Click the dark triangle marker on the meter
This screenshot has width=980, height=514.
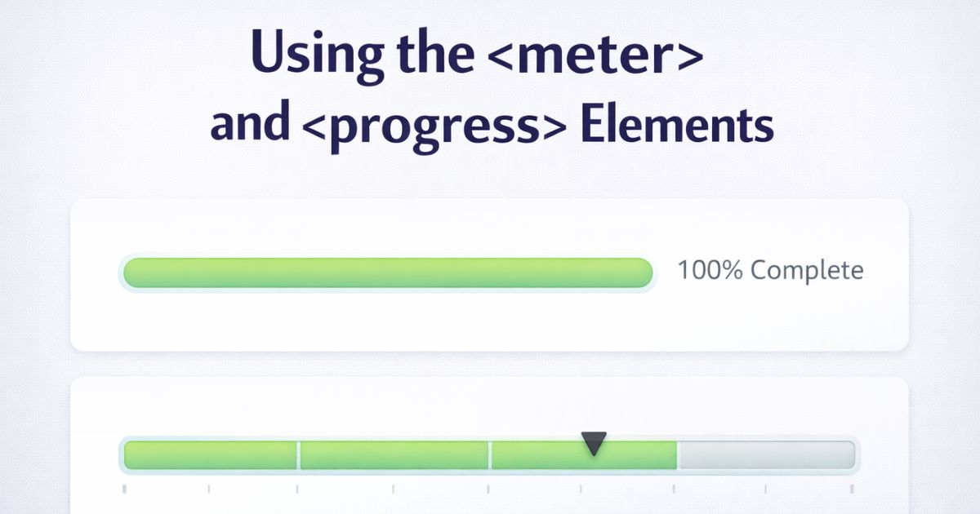point(594,443)
